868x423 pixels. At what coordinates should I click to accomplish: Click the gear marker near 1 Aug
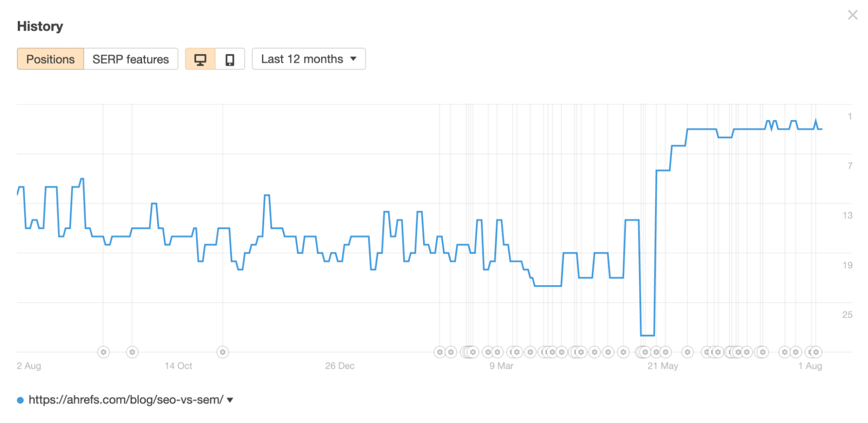tap(815, 352)
